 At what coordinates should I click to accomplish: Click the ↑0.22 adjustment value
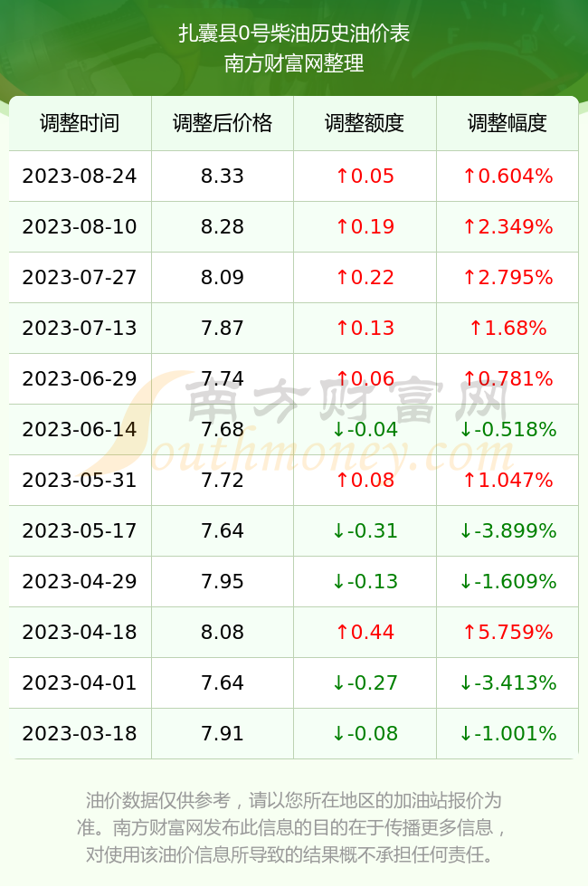tap(365, 277)
